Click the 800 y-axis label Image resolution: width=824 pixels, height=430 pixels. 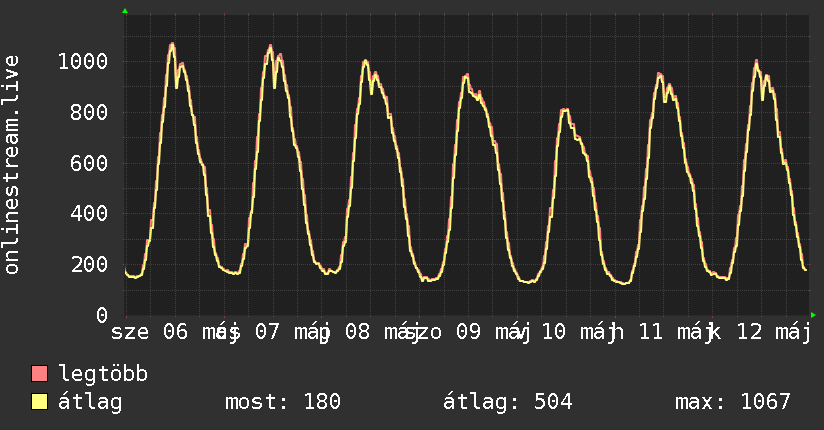pos(89,112)
